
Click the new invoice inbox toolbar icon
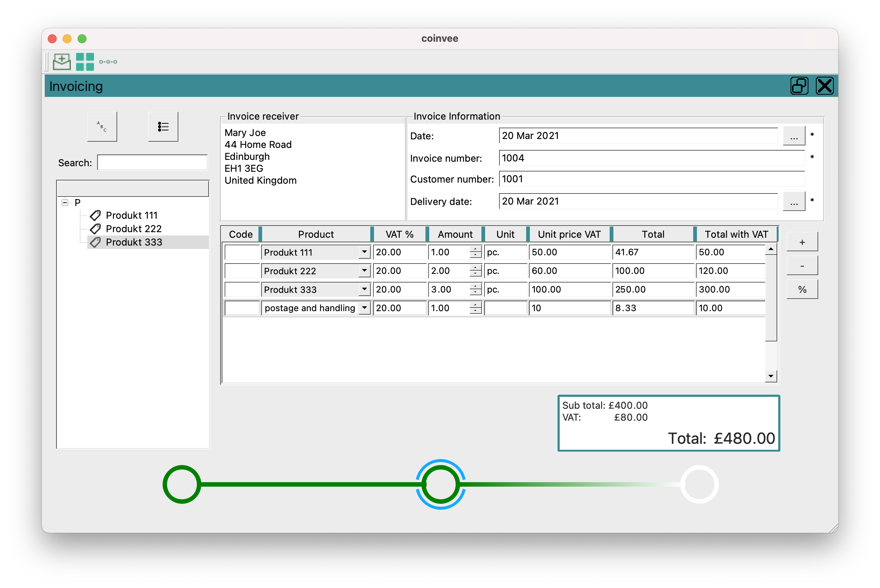pos(62,61)
